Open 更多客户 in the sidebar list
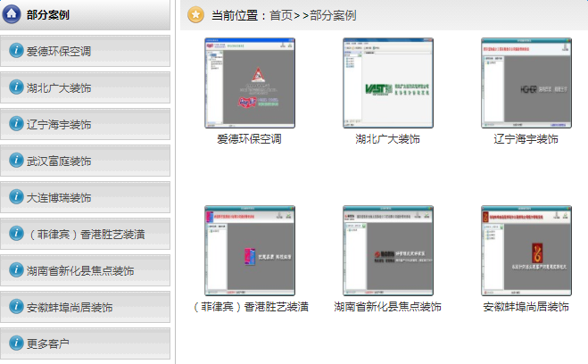 click(48, 343)
